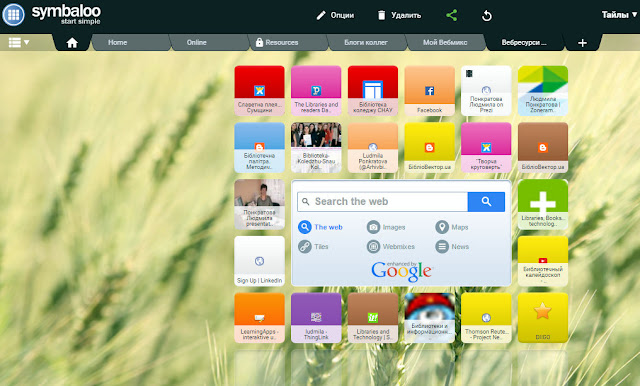Open Бібліотека коледжу СНАУ tile
This screenshot has height=386, width=640.
(x=373, y=91)
